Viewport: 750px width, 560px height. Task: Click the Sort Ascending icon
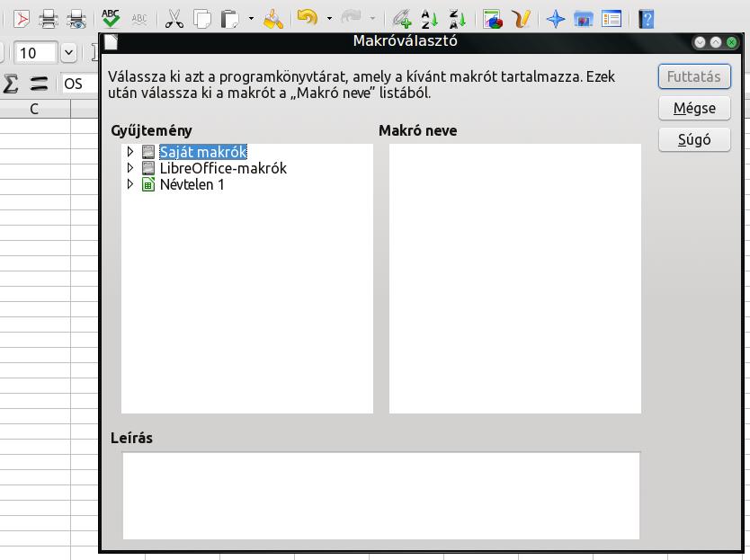coord(430,19)
